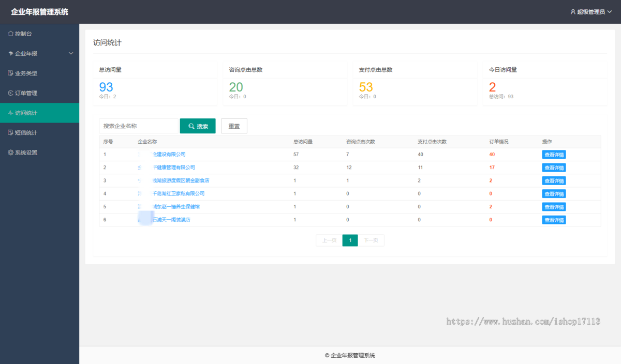Click the 订单情况 value 40
The width and height of the screenshot is (621, 364).
pyautogui.click(x=492, y=155)
